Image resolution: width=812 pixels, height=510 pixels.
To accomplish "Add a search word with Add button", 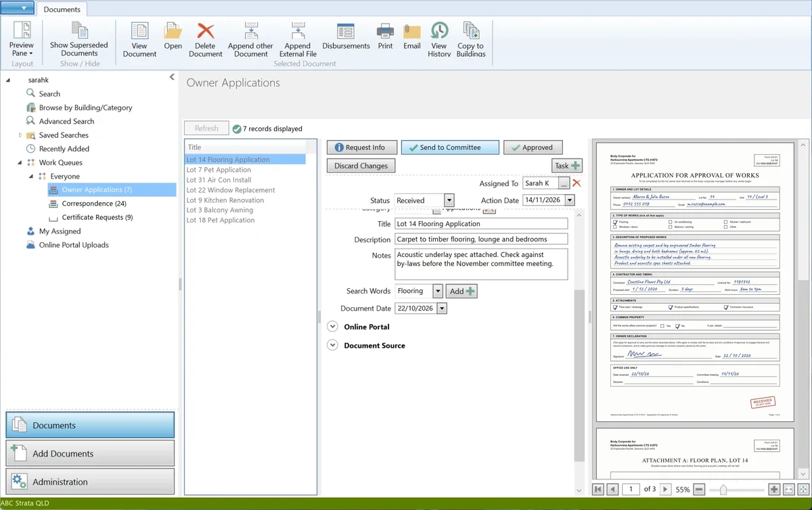I will pyautogui.click(x=463, y=291).
